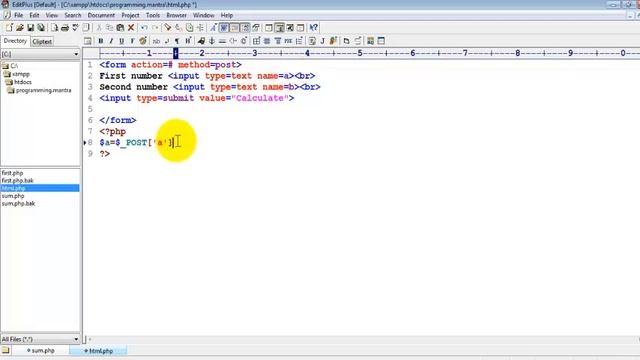Click the Replace icon
The width and height of the screenshot is (640, 360).
tap(179, 28)
